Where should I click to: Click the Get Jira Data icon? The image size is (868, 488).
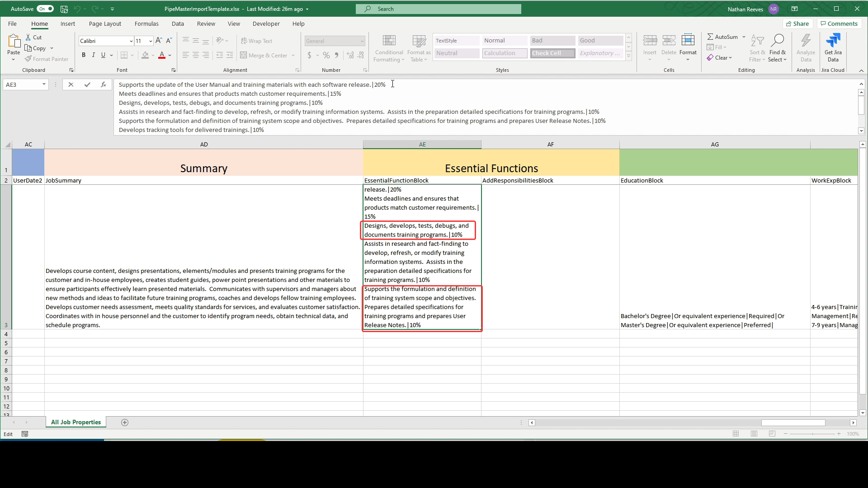pyautogui.click(x=833, y=41)
